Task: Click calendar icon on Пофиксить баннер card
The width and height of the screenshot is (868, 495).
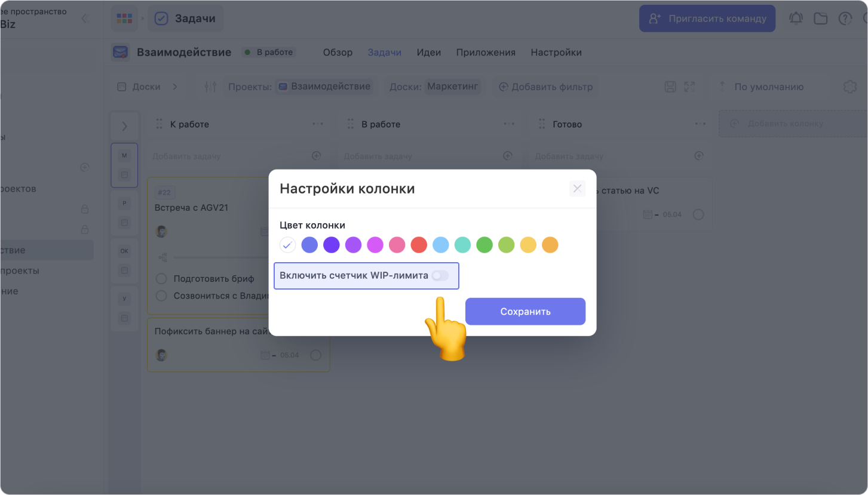Action: pyautogui.click(x=265, y=355)
